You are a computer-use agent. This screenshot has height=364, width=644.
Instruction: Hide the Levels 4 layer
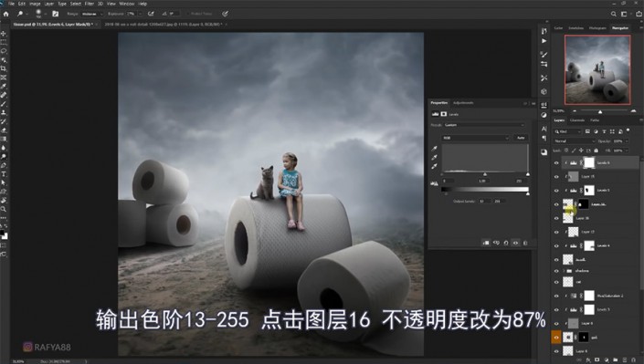click(x=556, y=245)
